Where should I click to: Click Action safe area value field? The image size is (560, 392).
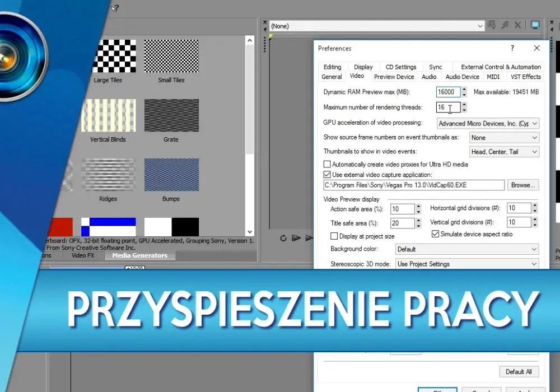pyautogui.click(x=402, y=209)
